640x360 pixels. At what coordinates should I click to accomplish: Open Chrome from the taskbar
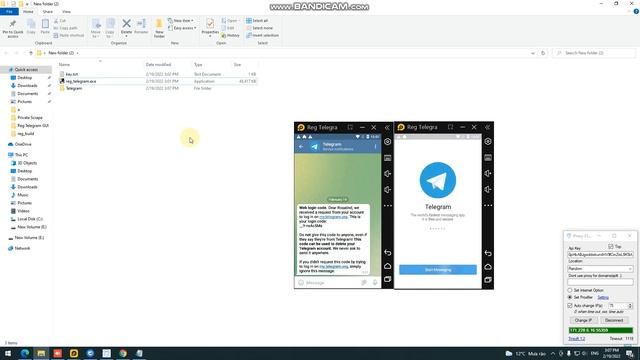pyautogui.click(x=123, y=353)
